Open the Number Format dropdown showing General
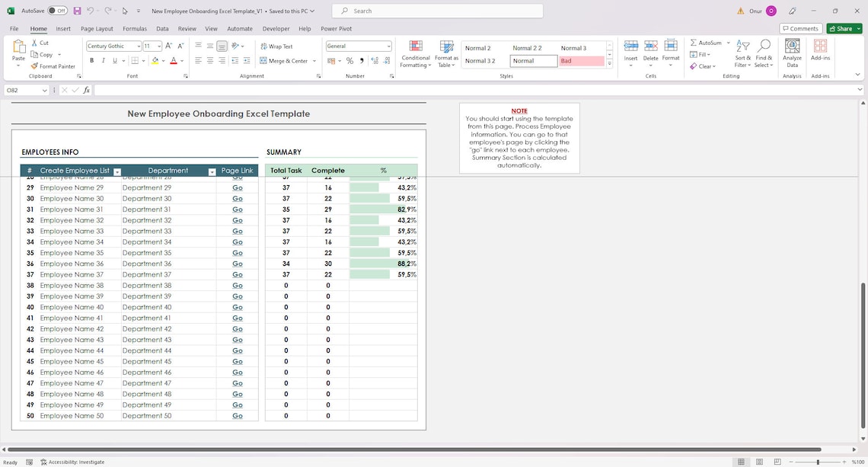The height and width of the screenshot is (467, 868). [x=388, y=46]
